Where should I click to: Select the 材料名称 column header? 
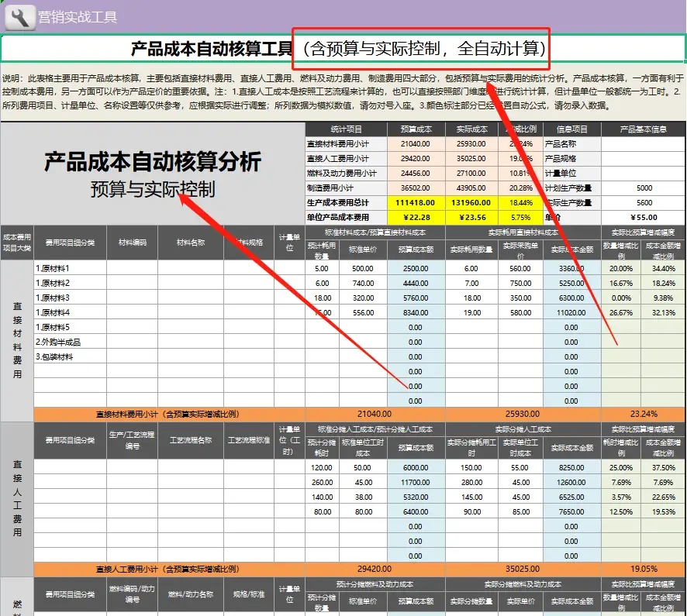[x=192, y=241]
